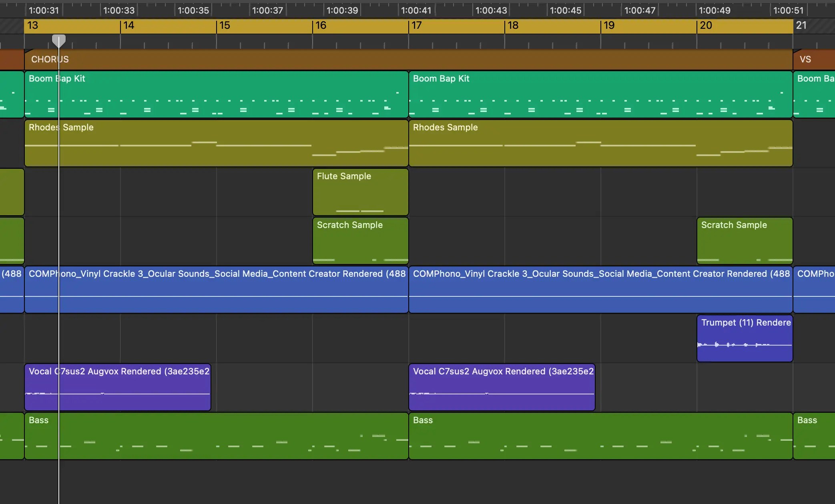Select the Scratch Sample region at bar 20
Image resolution: width=835 pixels, height=504 pixels.
click(745, 241)
